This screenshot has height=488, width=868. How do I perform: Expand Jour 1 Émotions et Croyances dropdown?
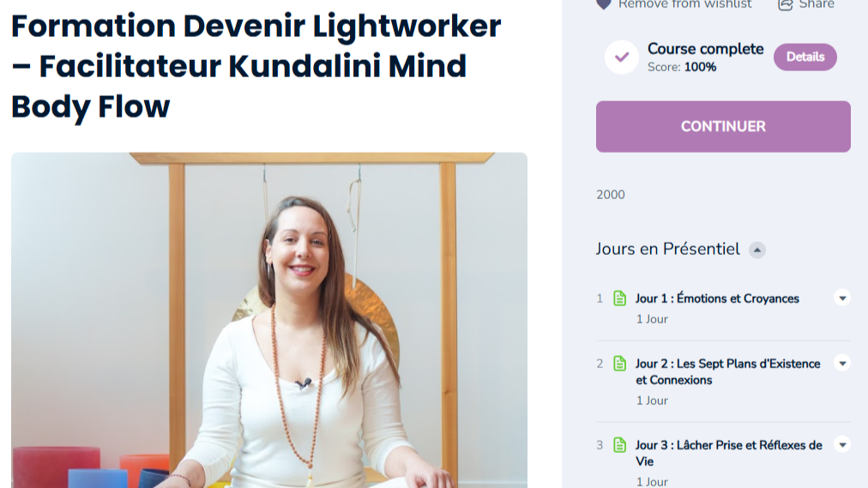(x=842, y=298)
